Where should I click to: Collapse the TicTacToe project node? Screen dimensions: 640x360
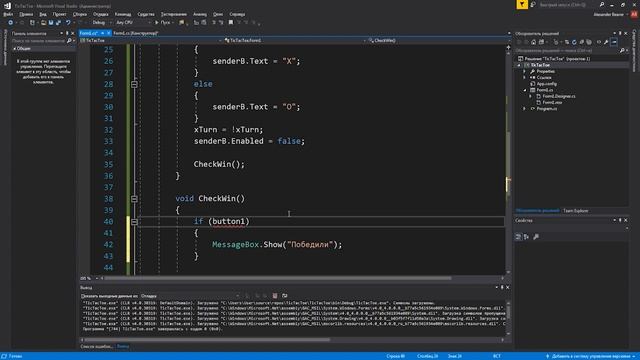519,65
